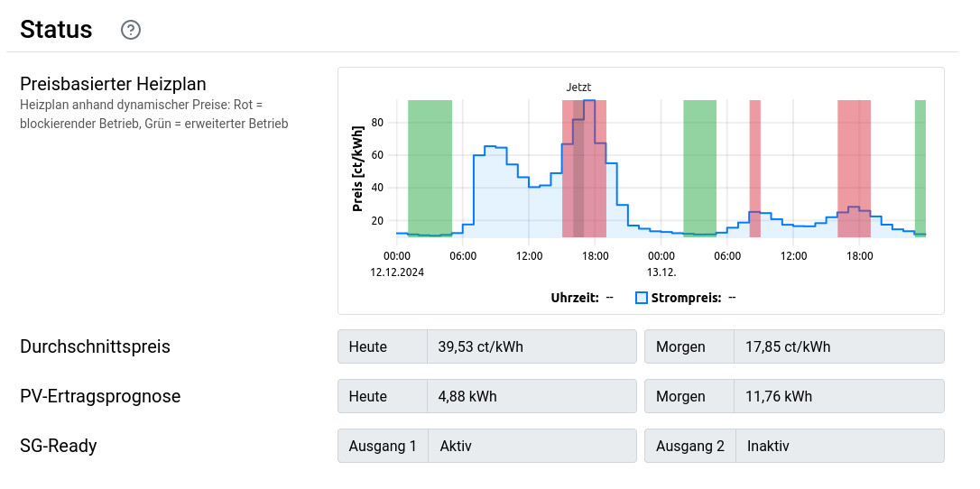Click the Strompreis legend text label
This screenshot has width=980, height=489.
click(686, 298)
